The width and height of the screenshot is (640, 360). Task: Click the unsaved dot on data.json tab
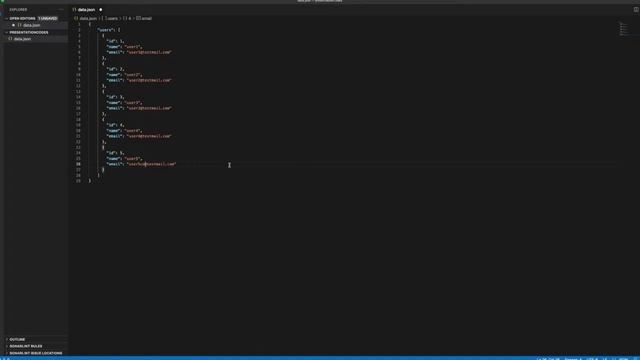point(100,9)
